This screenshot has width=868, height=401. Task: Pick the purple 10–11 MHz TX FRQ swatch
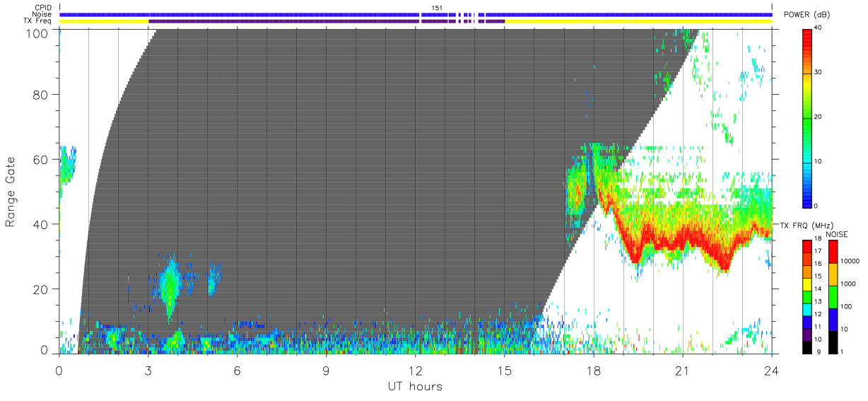tap(807, 334)
